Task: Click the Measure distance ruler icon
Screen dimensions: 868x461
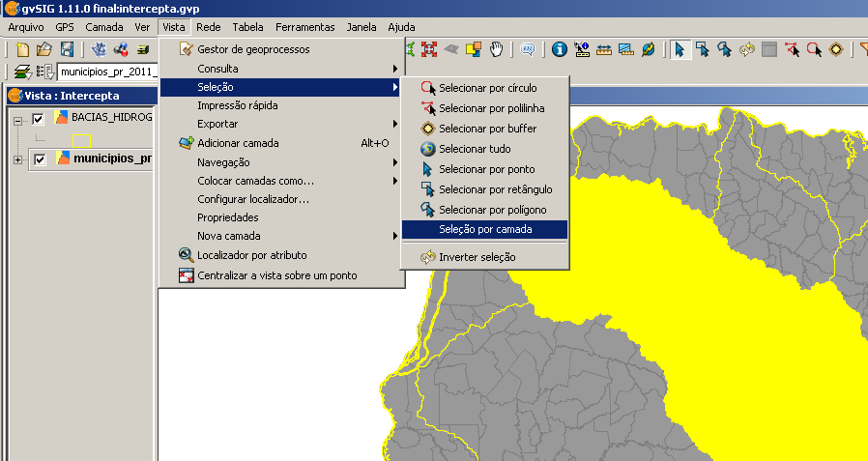Action: coord(604,49)
